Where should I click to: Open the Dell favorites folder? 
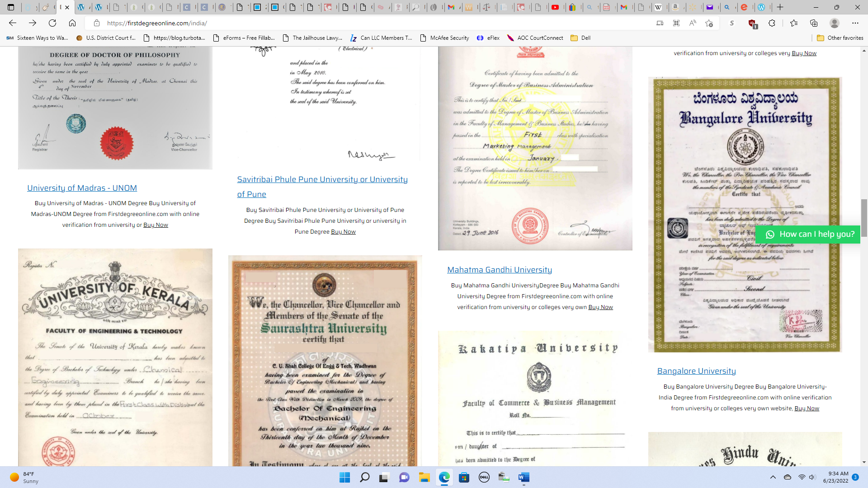tap(580, 38)
